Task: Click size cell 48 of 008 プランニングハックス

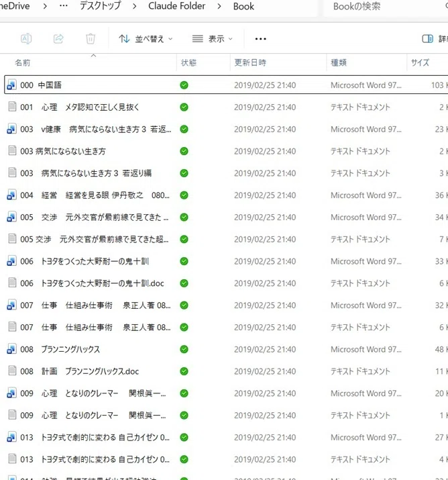Action: point(441,349)
